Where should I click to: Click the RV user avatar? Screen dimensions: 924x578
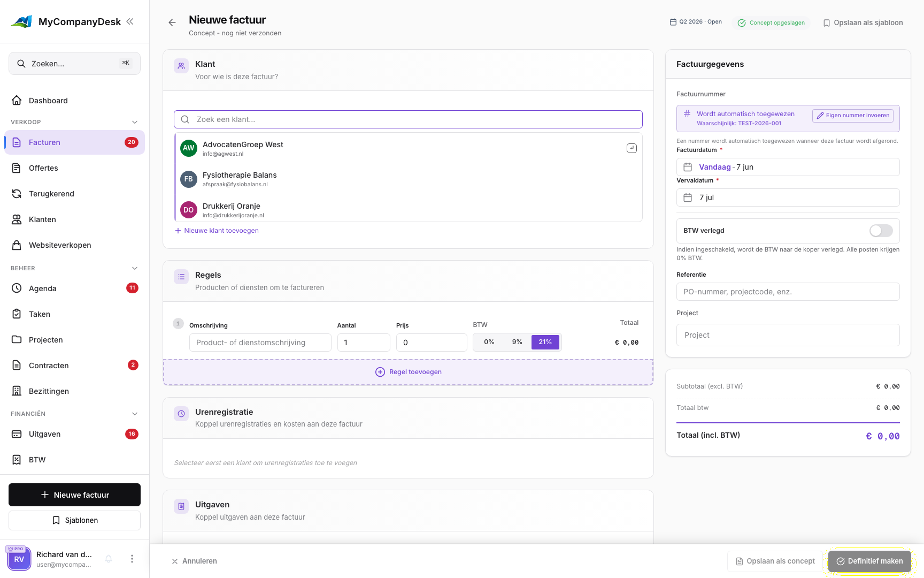pyautogui.click(x=19, y=559)
